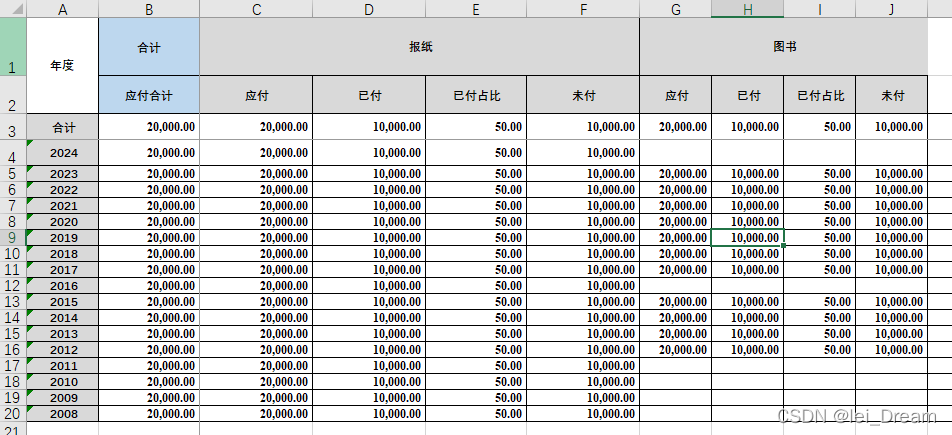Click 报纸 未付 value in 2008 row
The width and height of the screenshot is (952, 435).
(x=583, y=414)
